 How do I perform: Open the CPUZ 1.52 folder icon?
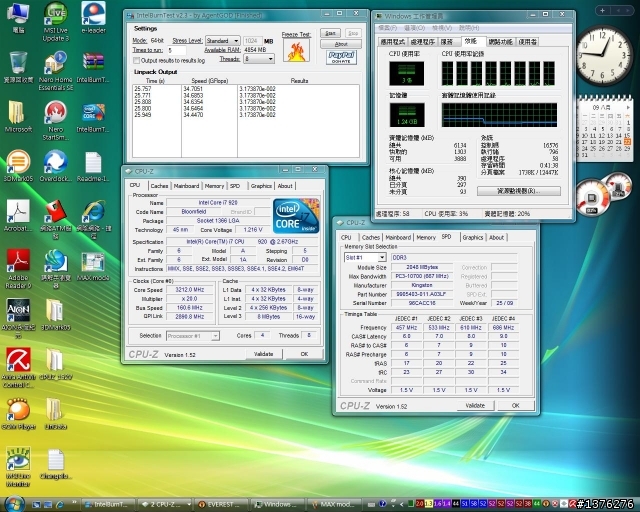coord(56,364)
